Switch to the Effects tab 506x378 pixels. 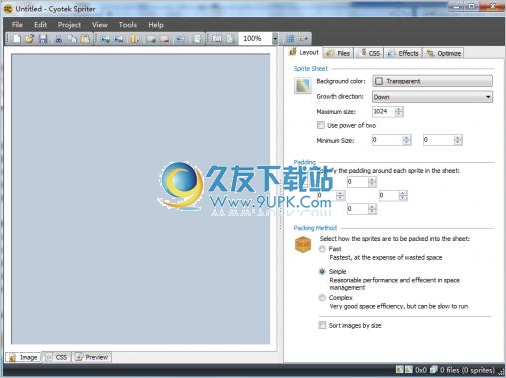coord(404,53)
